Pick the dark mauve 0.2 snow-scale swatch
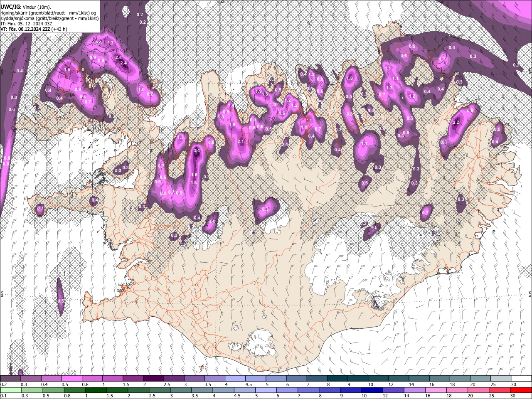This screenshot has height=399, width=532. coord(10,379)
